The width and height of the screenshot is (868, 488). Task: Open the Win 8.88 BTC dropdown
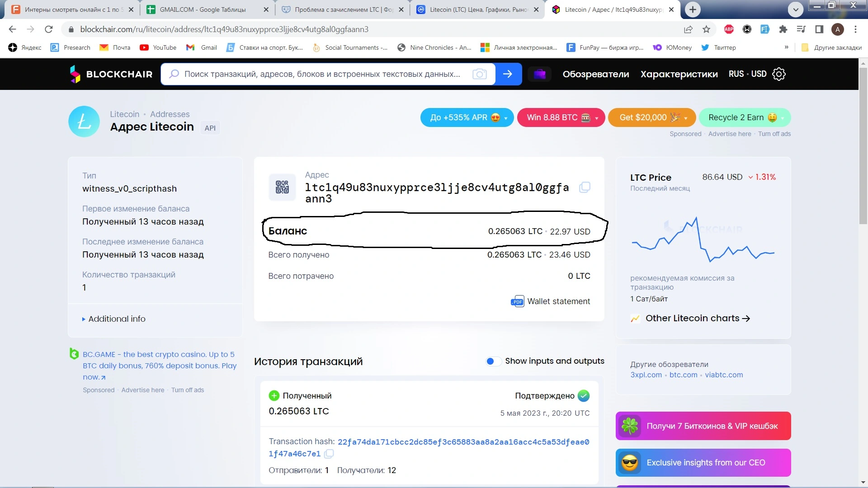point(561,118)
